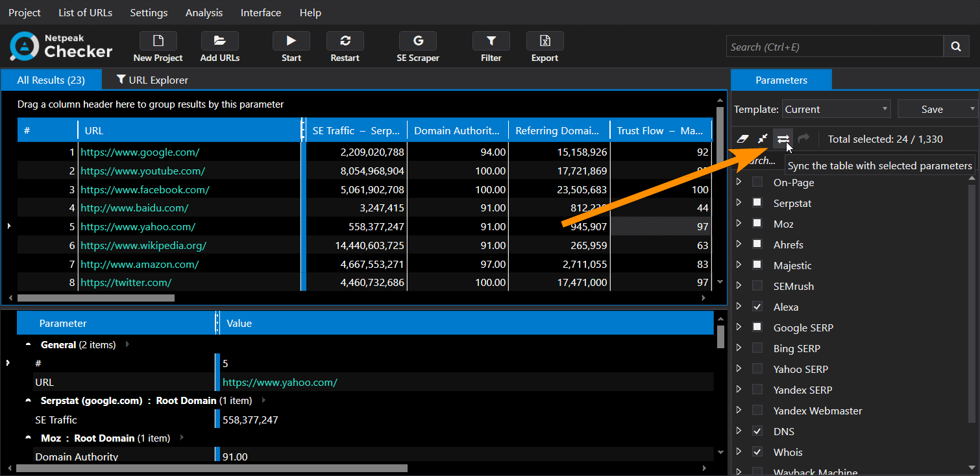This screenshot has height=476, width=980.
Task: Click the Save template button
Action: coord(932,109)
